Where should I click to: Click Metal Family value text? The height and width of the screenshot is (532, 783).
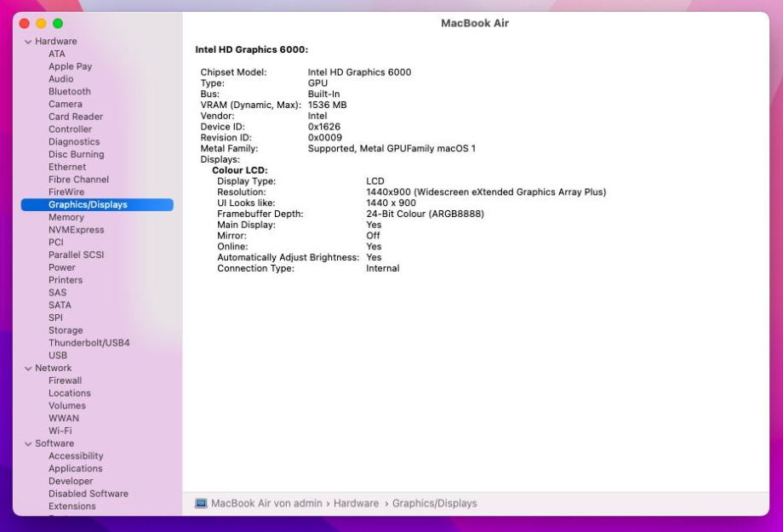click(391, 148)
